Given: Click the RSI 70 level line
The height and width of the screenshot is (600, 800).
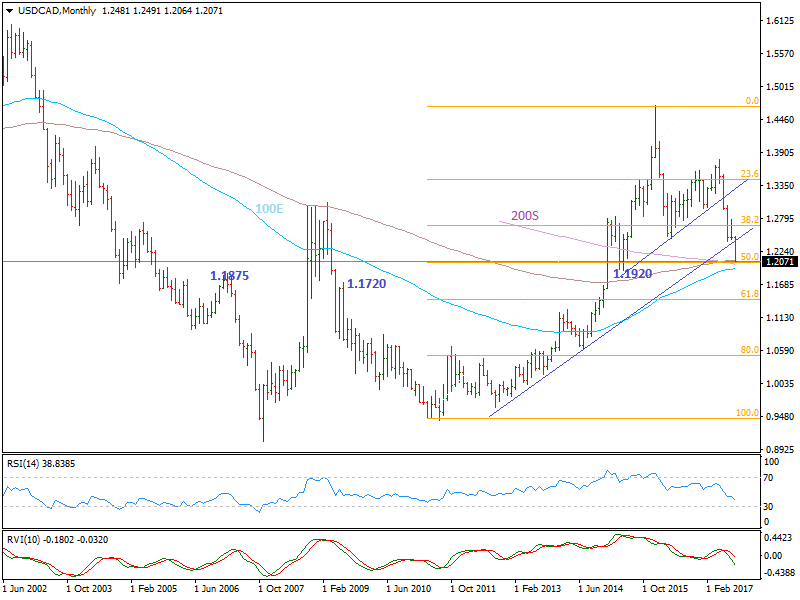Looking at the screenshot, I should [400, 479].
